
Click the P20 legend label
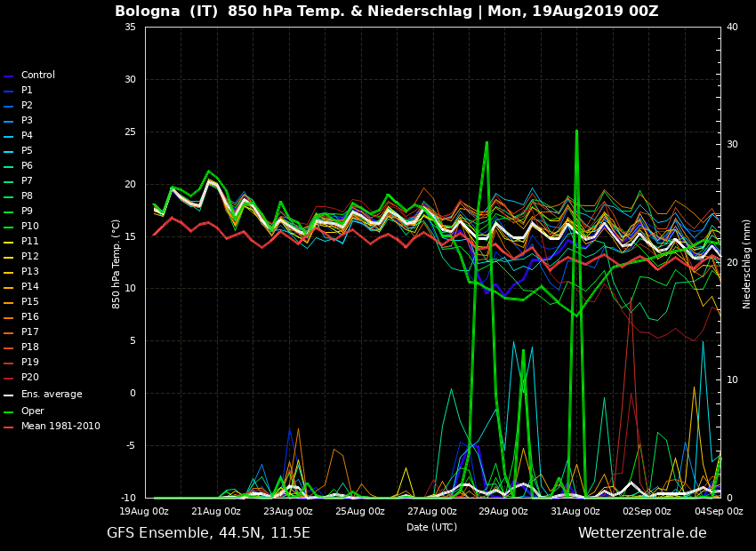pos(29,378)
